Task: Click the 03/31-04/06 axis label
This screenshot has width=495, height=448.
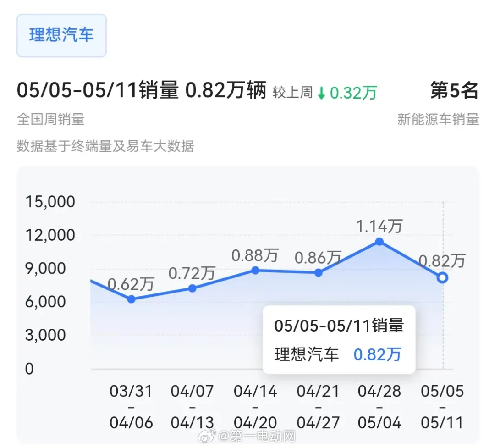Action: point(132,407)
